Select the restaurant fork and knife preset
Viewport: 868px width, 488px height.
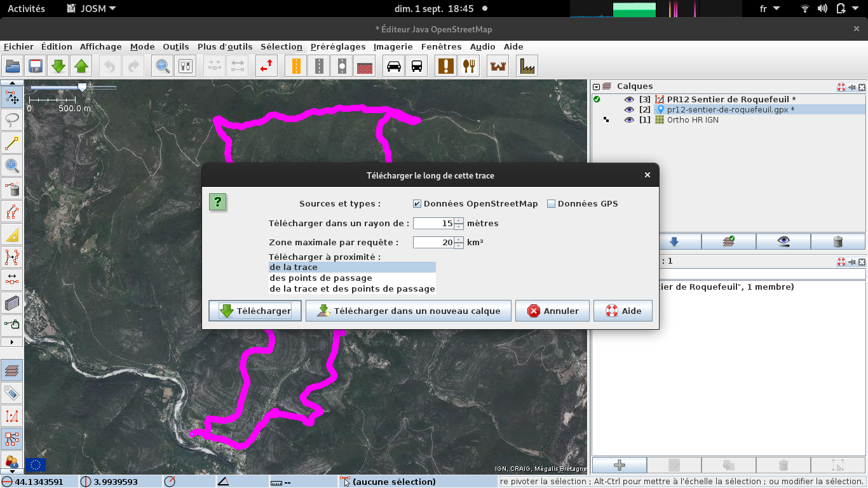(x=469, y=66)
